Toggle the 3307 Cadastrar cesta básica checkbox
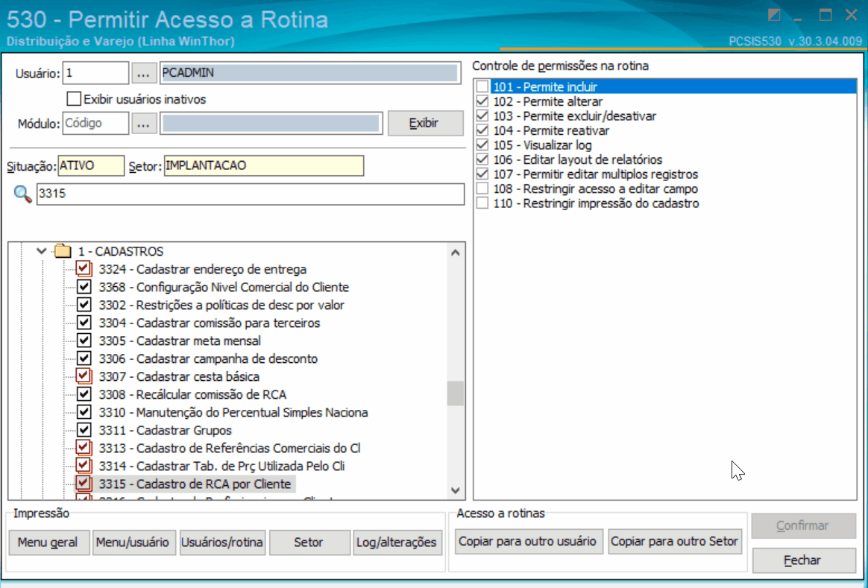 84,376
